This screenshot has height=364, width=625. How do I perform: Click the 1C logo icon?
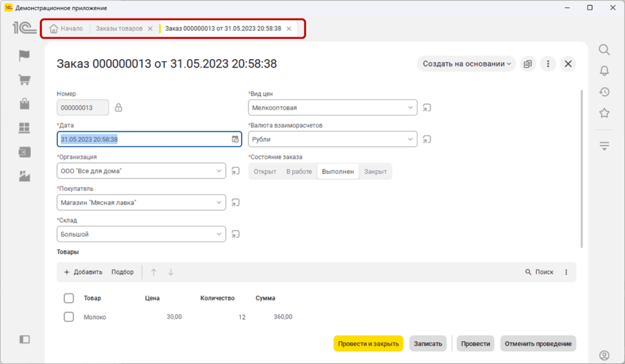point(24,28)
